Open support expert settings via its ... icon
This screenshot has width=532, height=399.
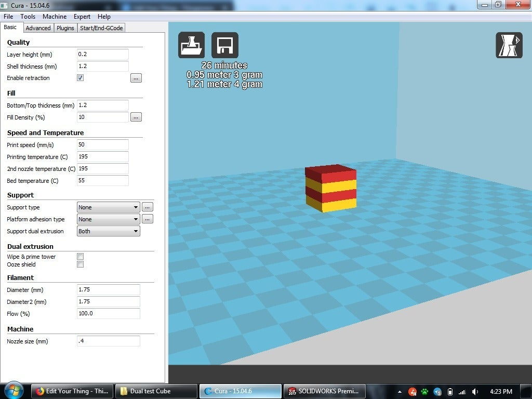[147, 207]
